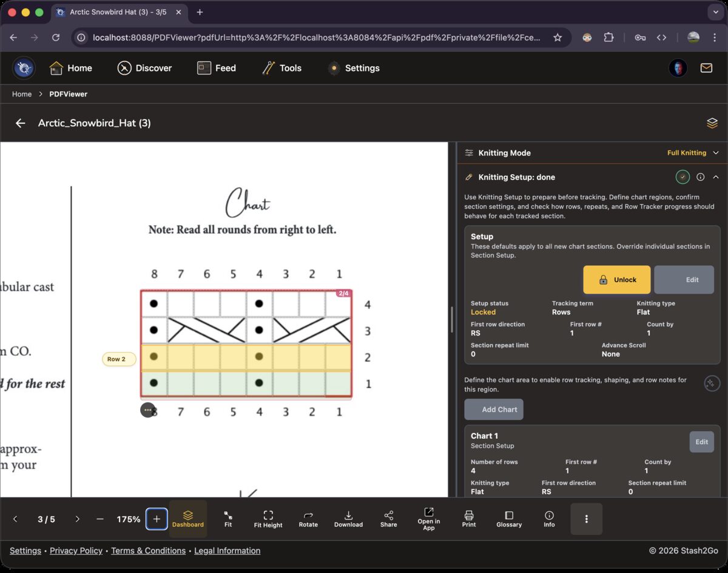Share the Arctic Snowbird Hat pattern
The image size is (728, 573).
pyautogui.click(x=388, y=519)
